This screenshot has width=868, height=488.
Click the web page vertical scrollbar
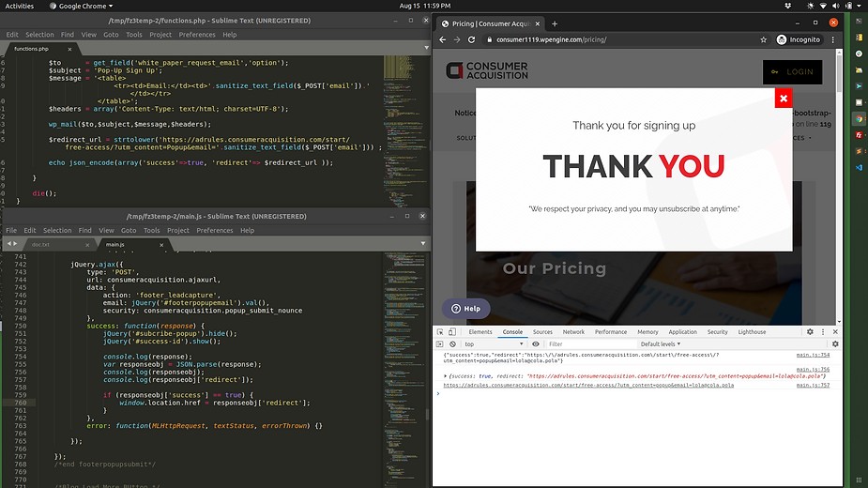point(839,186)
